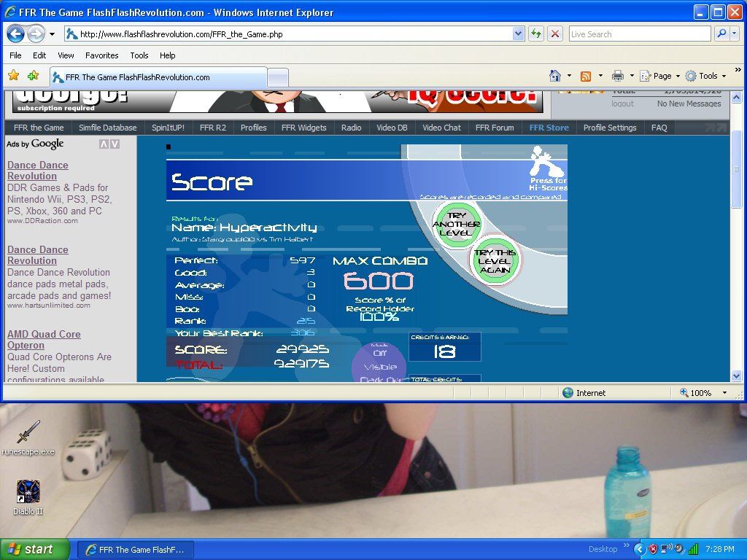Click the RSS Feeds icon
Screen dimensions: 747x560
pos(586,76)
